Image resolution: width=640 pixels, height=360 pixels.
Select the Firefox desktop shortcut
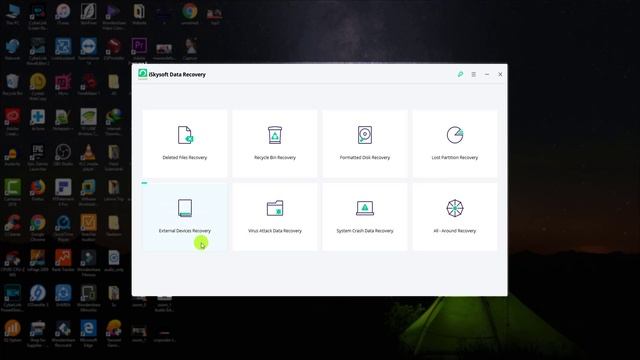pos(38,191)
